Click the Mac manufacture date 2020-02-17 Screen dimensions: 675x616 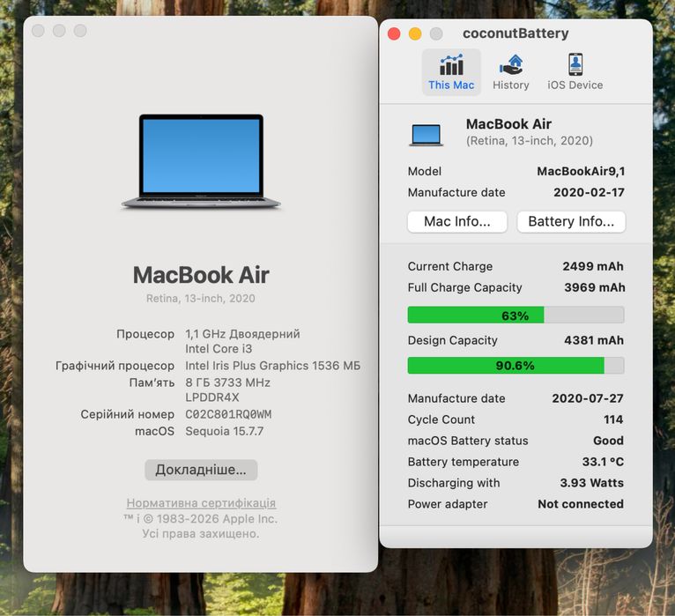[x=589, y=192]
